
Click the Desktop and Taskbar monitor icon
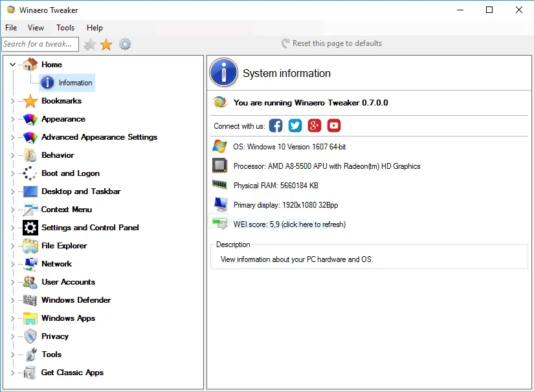pyautogui.click(x=30, y=191)
